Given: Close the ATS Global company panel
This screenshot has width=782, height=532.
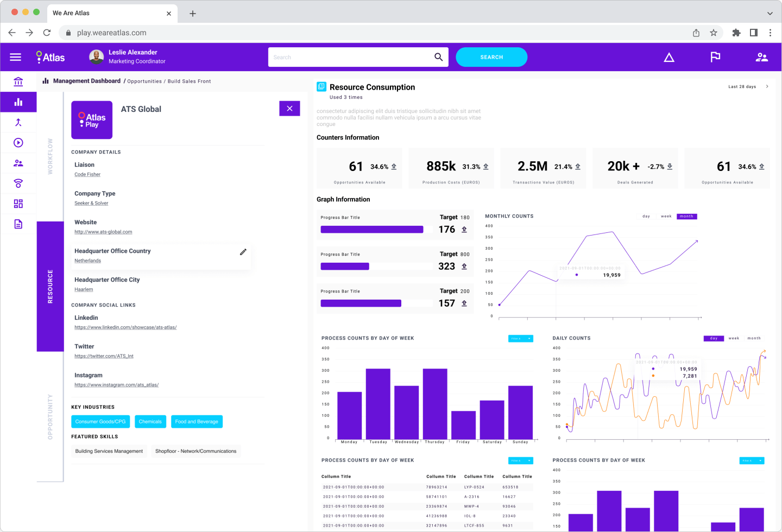Looking at the screenshot, I should [289, 109].
